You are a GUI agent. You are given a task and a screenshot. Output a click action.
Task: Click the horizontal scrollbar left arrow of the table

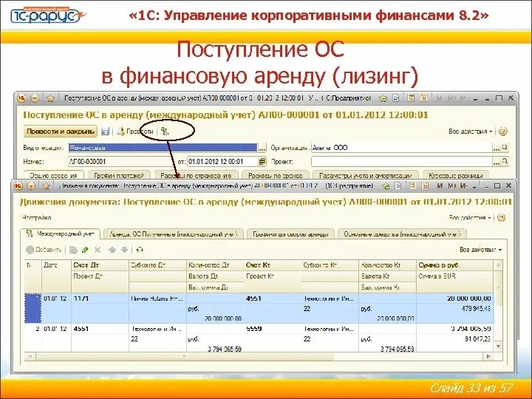pyautogui.click(x=30, y=356)
